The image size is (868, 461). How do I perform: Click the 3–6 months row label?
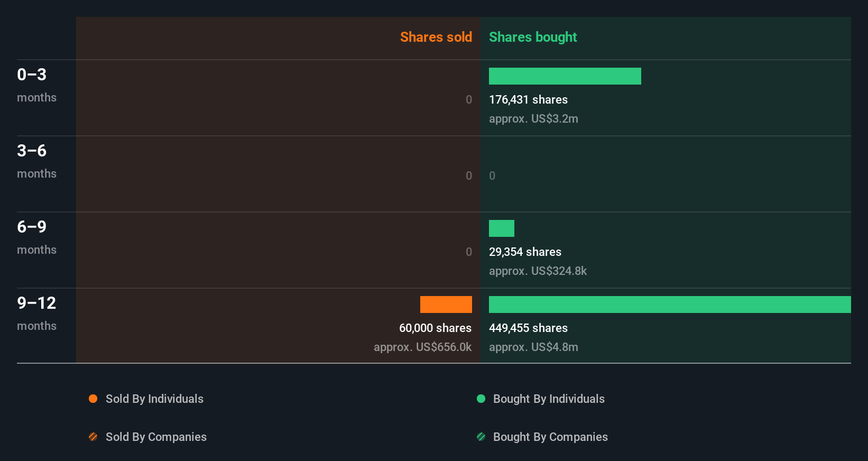click(36, 161)
